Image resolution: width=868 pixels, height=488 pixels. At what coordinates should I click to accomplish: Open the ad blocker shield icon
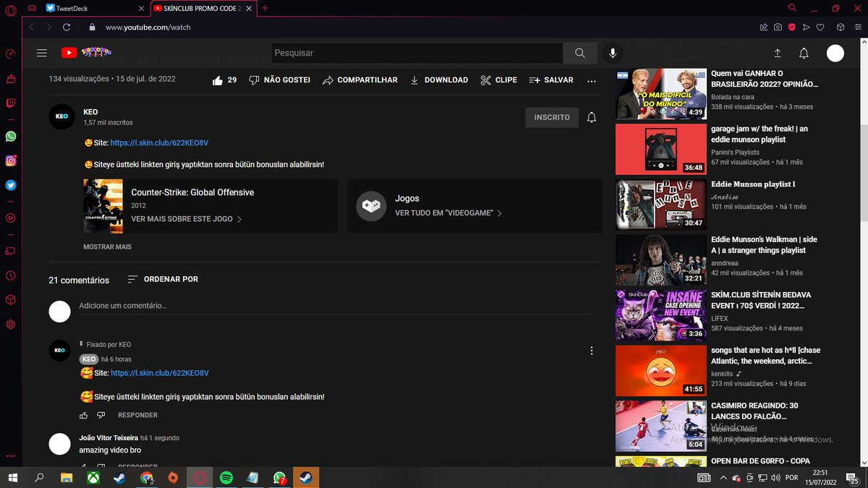pyautogui.click(x=792, y=27)
